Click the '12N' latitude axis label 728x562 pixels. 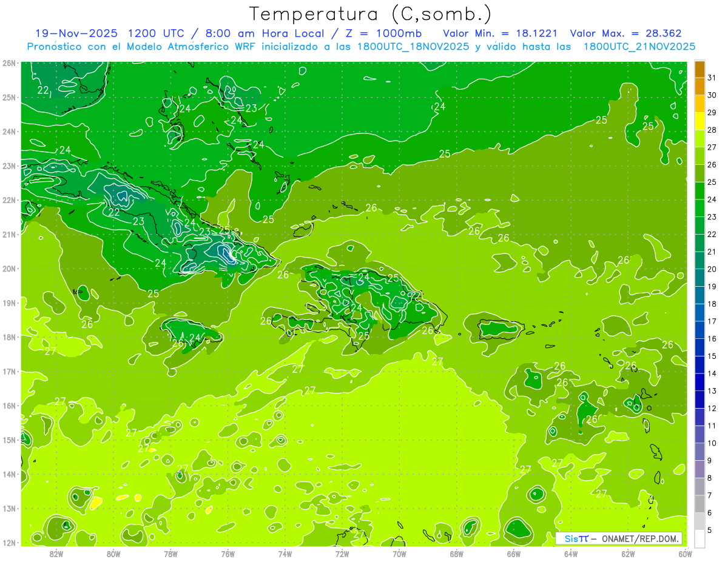point(9,543)
